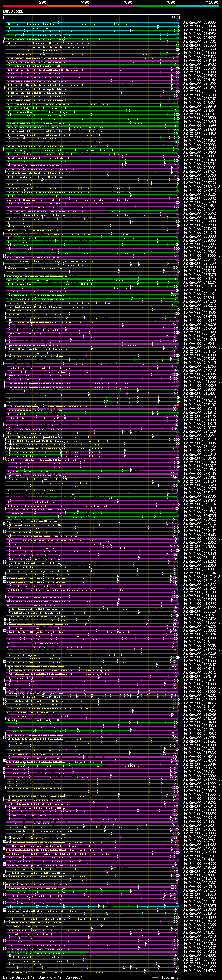222x980 pixels.
Task: Select the UniRef100_Q9LJK0 label
Action: click(x=199, y=91)
